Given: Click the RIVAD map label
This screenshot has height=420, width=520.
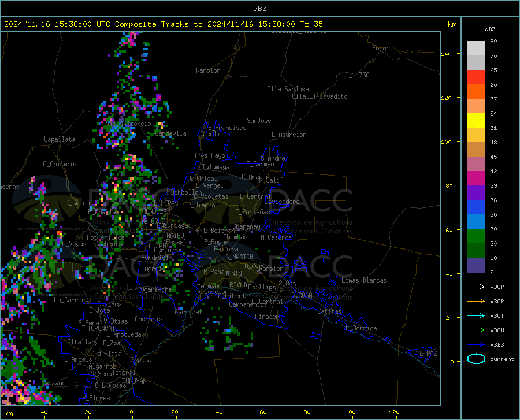Looking at the screenshot, I should 238,285.
